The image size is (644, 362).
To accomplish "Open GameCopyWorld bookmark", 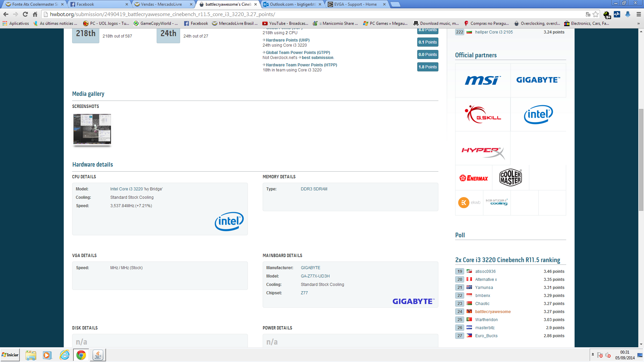I will tap(156, 23).
